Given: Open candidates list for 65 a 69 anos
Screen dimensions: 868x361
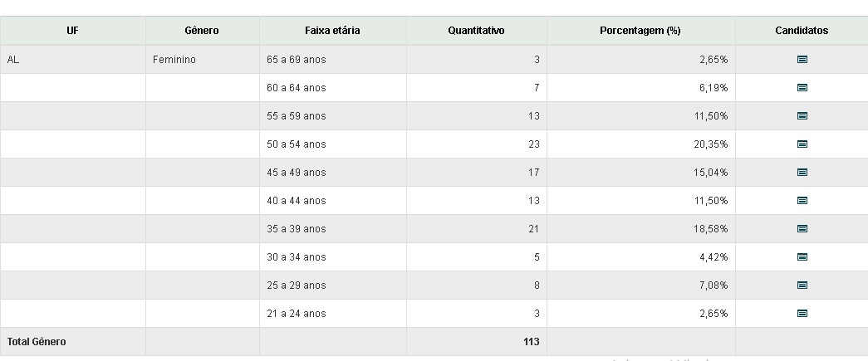Looking at the screenshot, I should (x=802, y=60).
